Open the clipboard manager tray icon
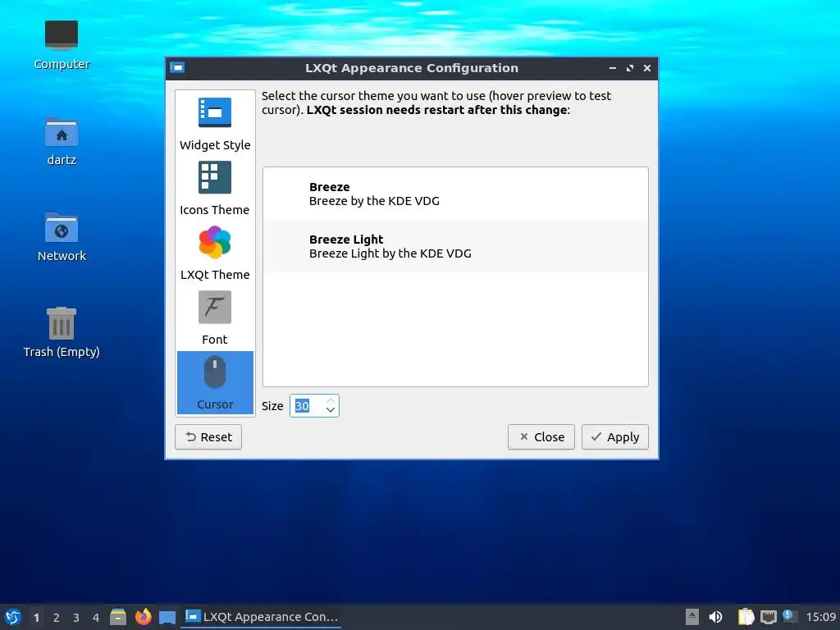840x630 pixels. tap(746, 617)
